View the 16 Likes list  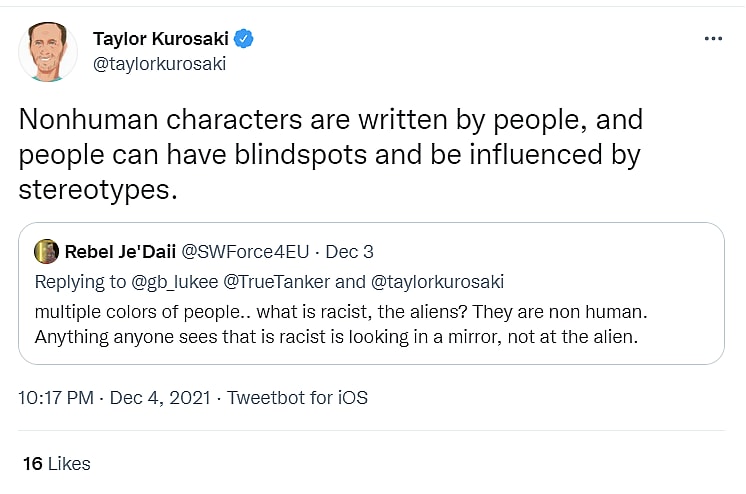click(x=56, y=463)
